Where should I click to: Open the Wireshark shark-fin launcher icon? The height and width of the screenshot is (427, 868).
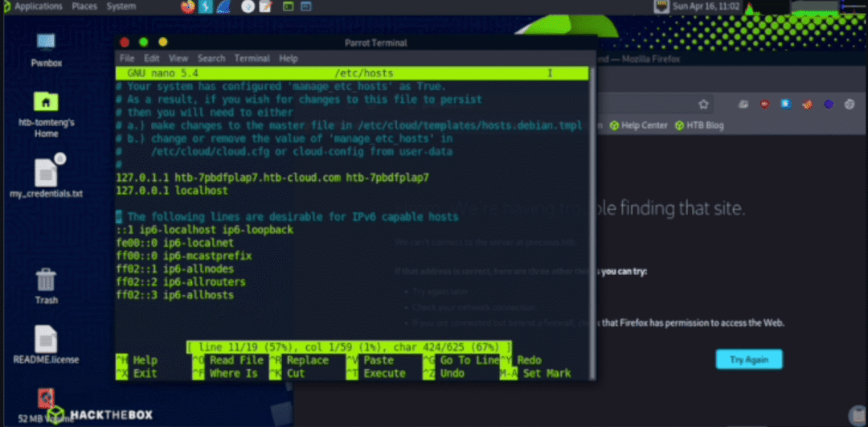click(223, 6)
